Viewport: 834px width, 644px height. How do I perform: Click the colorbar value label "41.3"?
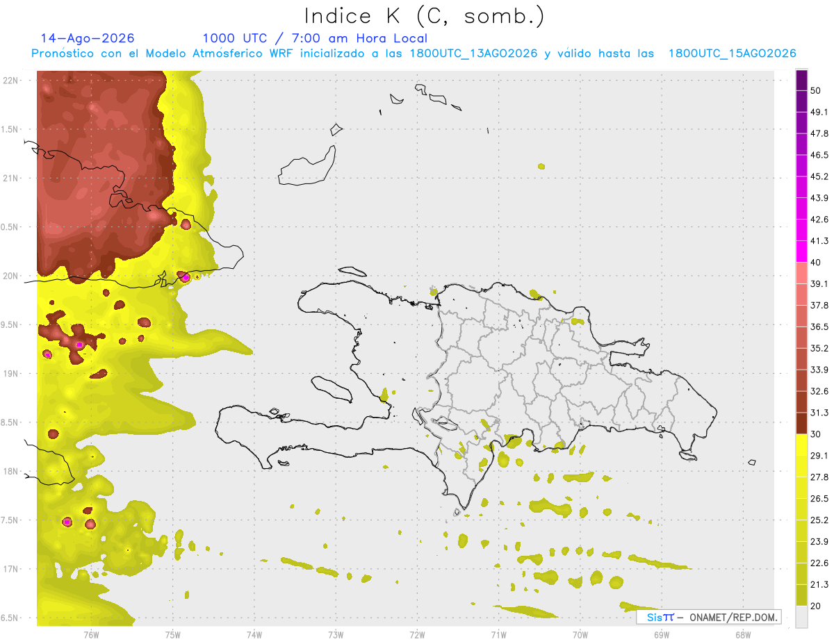pyautogui.click(x=819, y=241)
